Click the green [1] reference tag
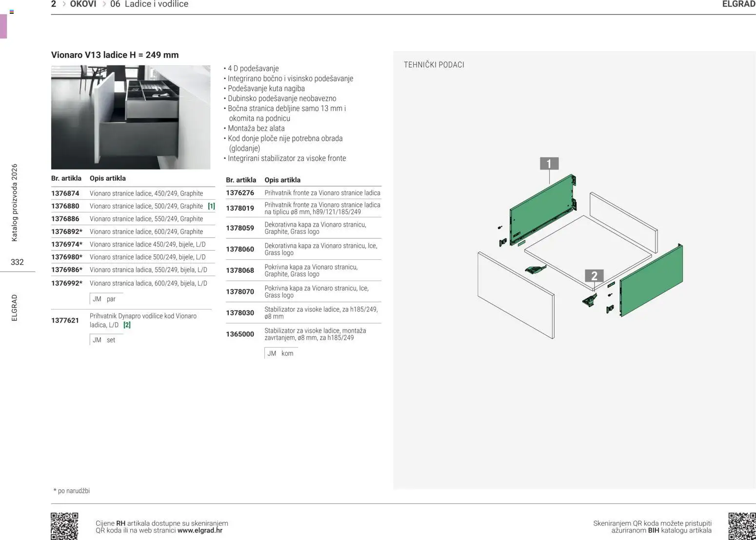The image size is (756, 540). pyautogui.click(x=211, y=206)
